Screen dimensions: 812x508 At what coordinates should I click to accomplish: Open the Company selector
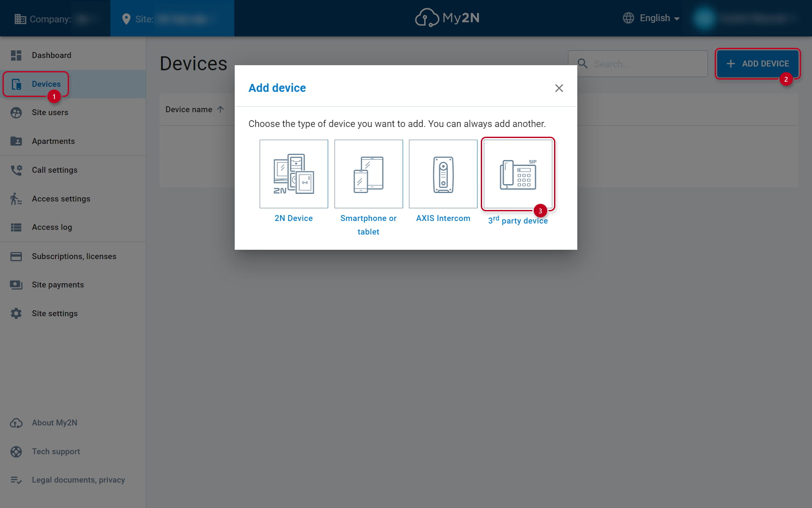(55, 18)
